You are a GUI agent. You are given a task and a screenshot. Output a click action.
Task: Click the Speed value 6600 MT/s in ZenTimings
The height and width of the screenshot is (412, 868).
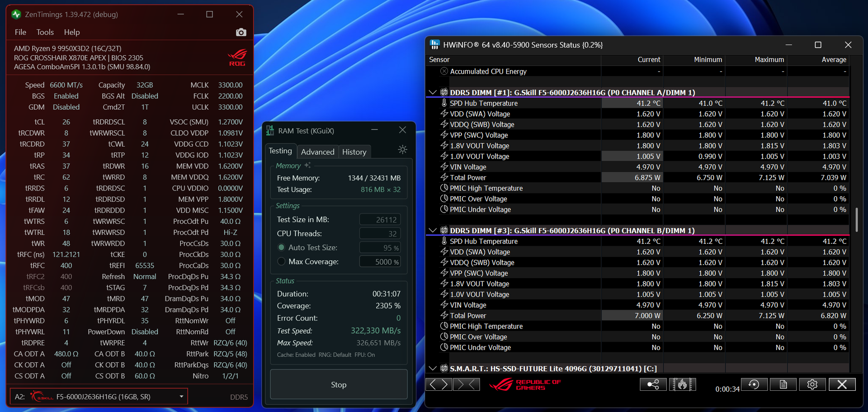[x=66, y=85]
